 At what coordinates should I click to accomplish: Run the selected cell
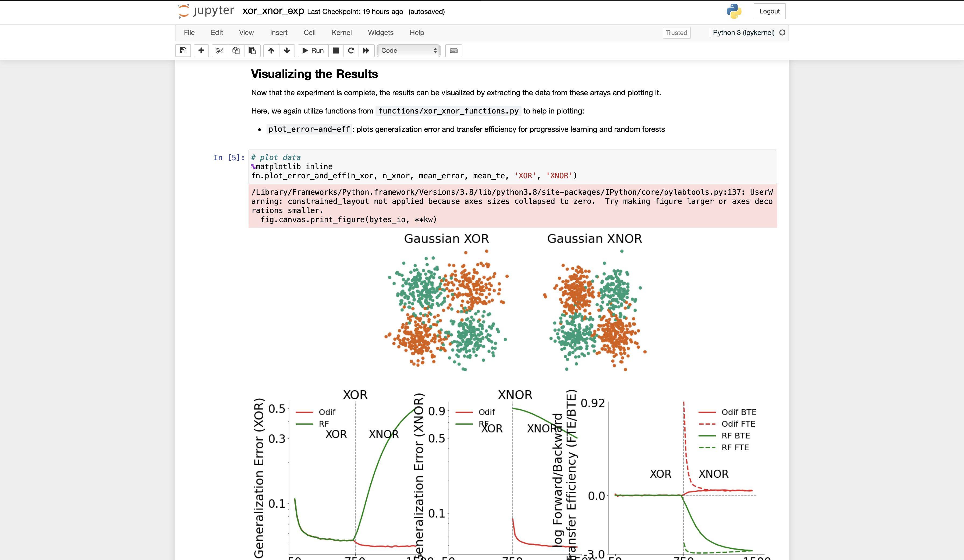[312, 51]
